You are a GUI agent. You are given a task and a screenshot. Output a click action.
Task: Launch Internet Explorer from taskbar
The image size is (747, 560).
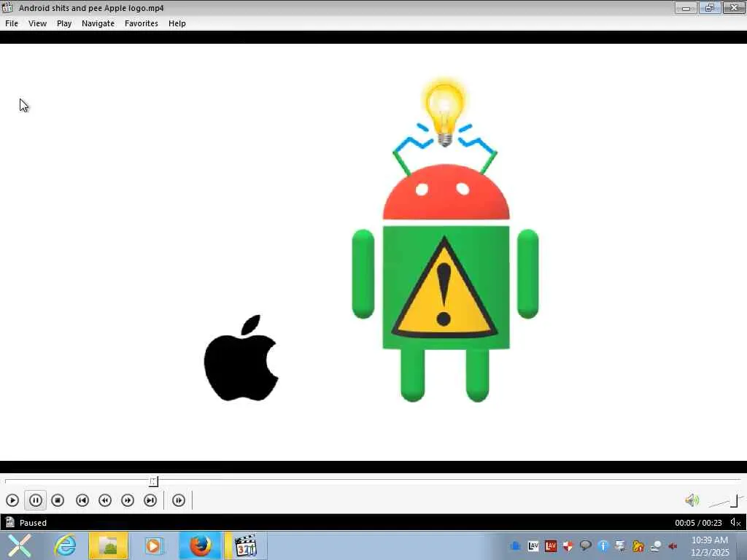coord(65,545)
